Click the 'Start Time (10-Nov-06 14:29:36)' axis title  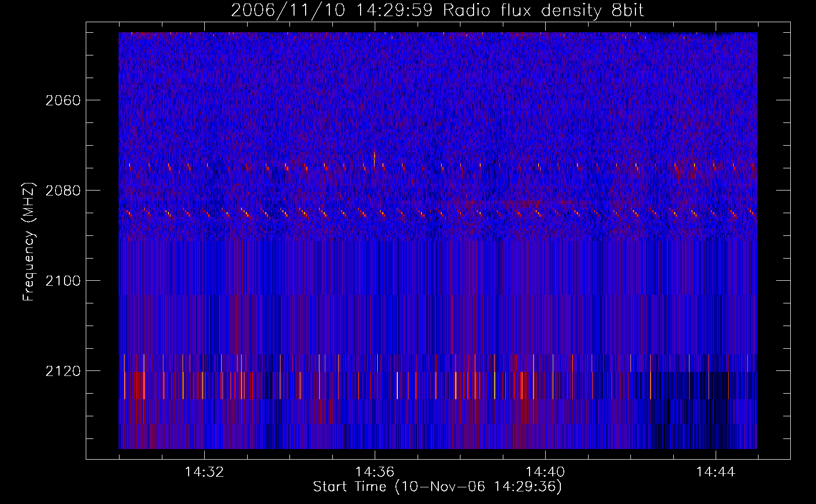point(437,487)
